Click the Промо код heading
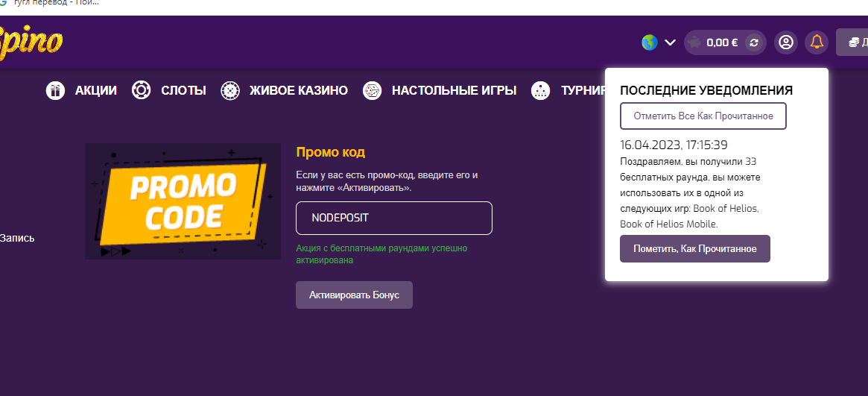Image resolution: width=868 pixels, height=396 pixels. [x=331, y=152]
